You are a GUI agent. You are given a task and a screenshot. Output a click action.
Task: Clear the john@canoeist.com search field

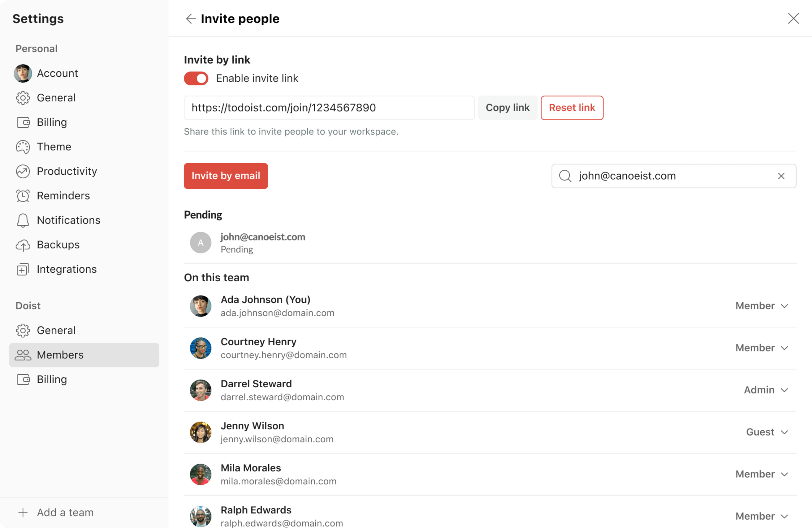click(781, 176)
